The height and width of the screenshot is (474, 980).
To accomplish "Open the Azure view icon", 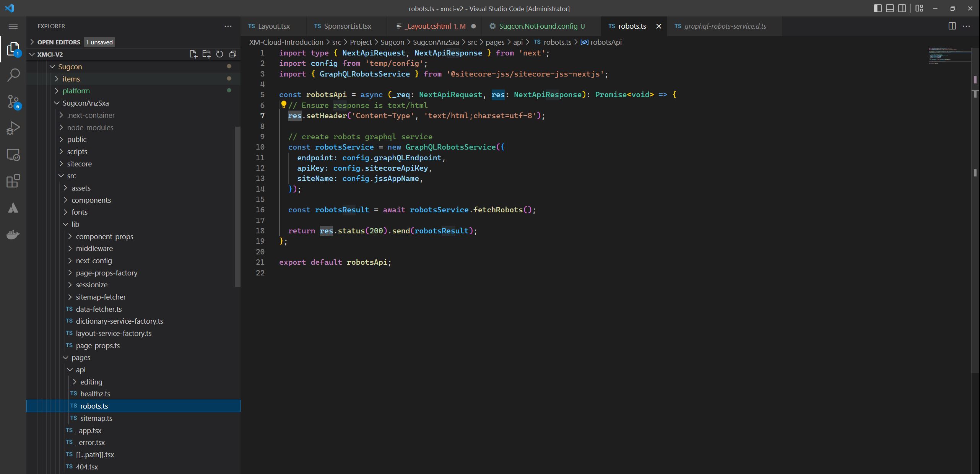I will 13,208.
